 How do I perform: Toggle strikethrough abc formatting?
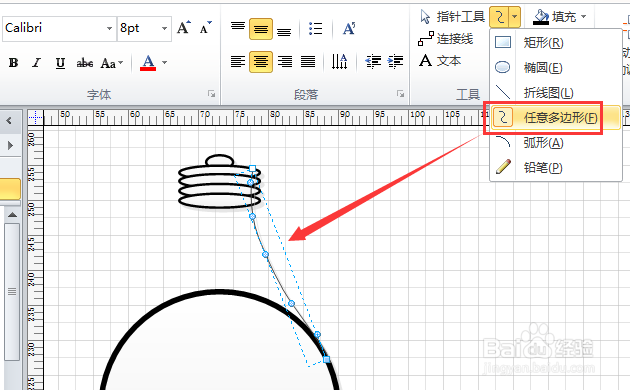85,63
